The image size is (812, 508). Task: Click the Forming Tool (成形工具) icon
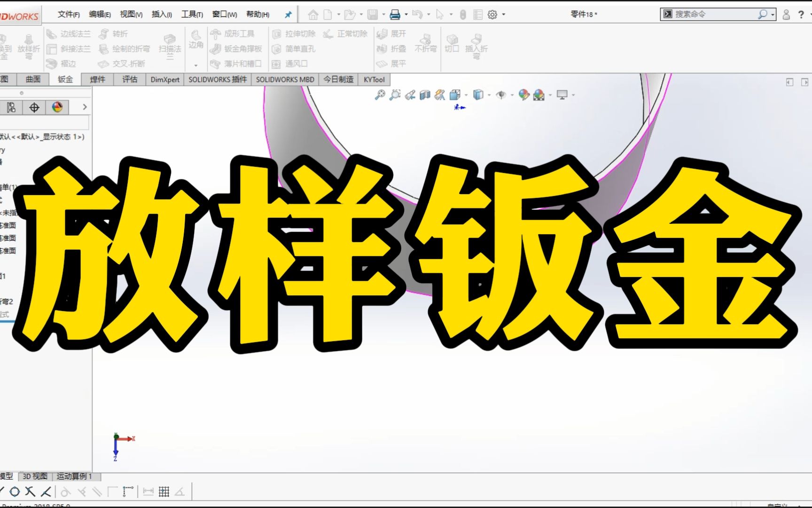coord(216,34)
